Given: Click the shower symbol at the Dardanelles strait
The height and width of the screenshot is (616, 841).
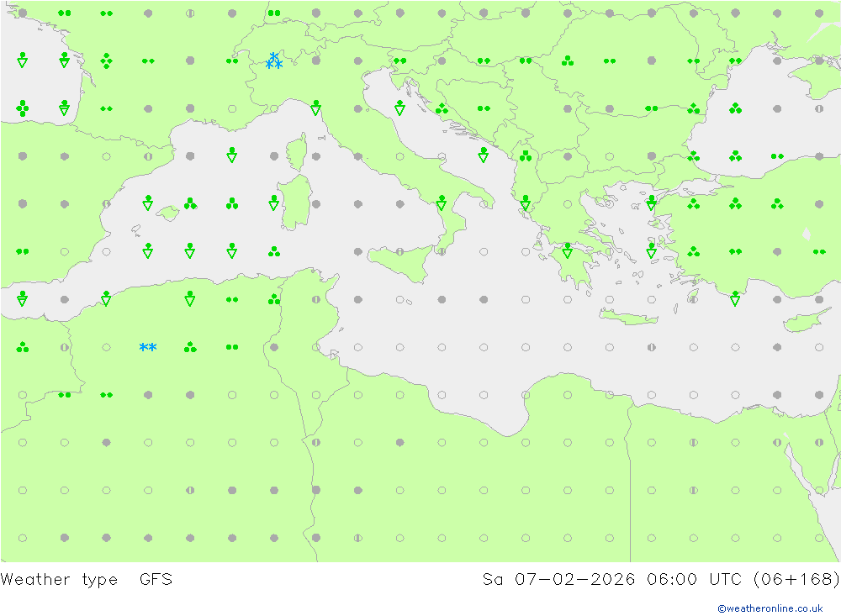Looking at the screenshot, I should coord(651,203).
